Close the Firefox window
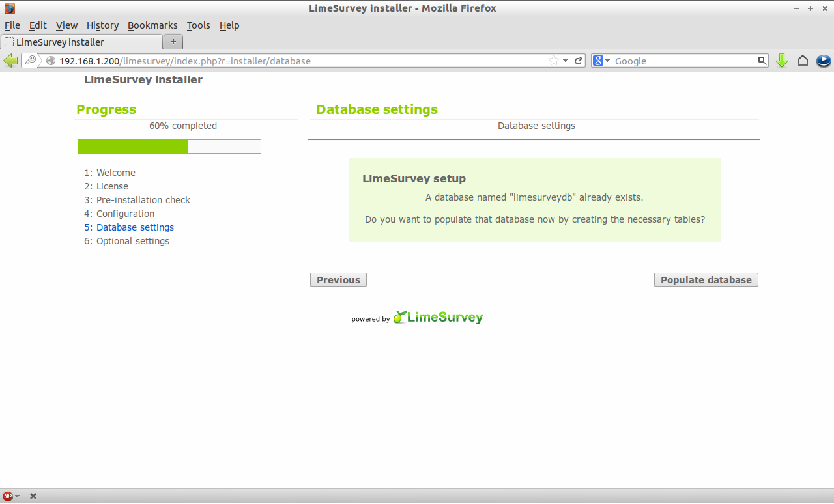Image resolution: width=834 pixels, height=504 pixels. point(824,8)
